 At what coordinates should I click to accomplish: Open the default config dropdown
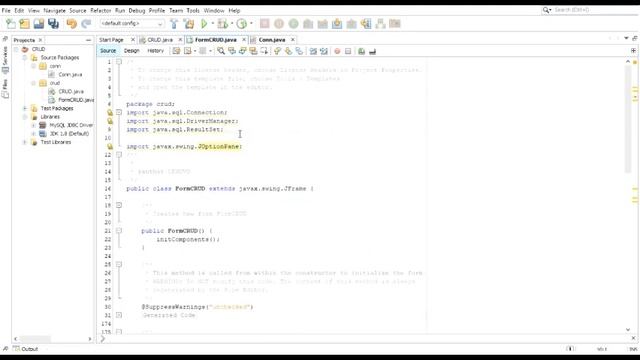132,24
